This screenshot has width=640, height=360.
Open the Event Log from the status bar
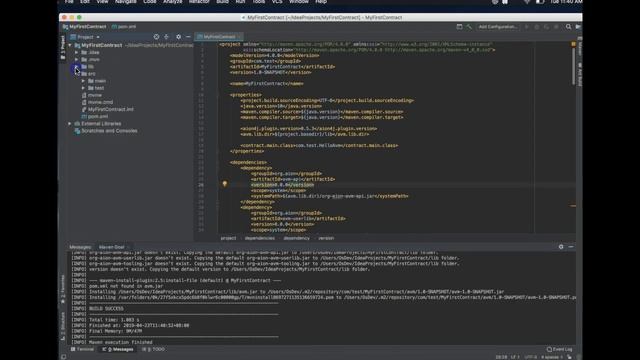click(560, 349)
